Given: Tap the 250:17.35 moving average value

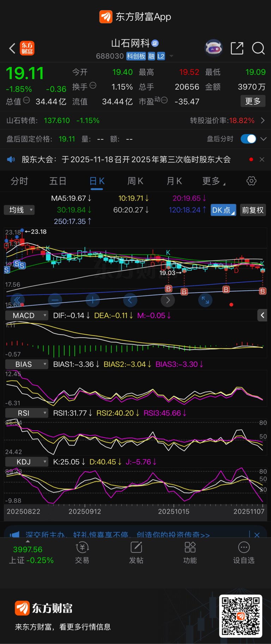Looking at the screenshot, I should pyautogui.click(x=72, y=221).
